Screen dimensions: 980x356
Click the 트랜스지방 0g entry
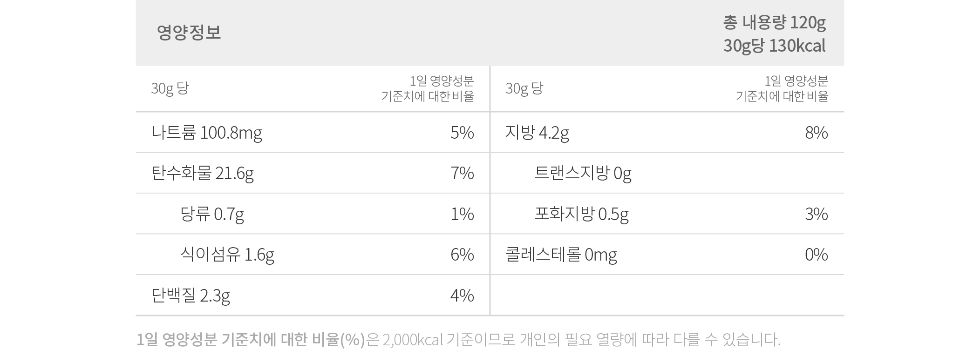583,174
